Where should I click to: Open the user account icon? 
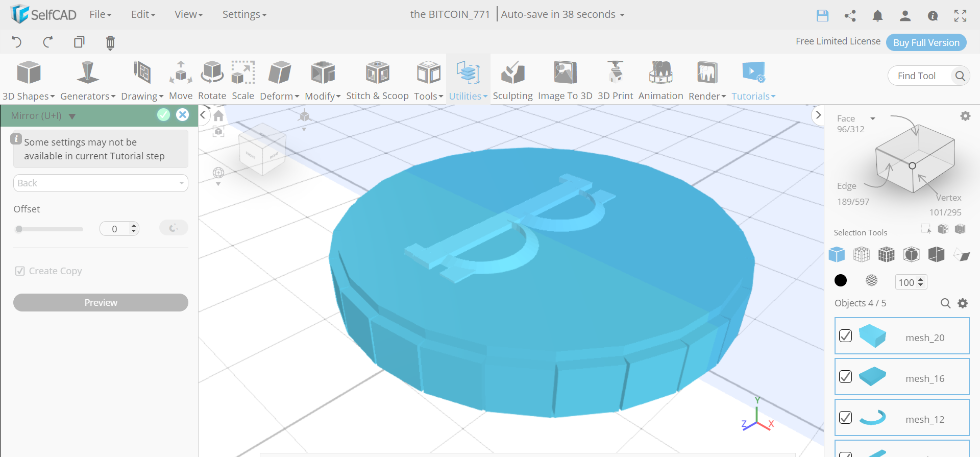coord(905,16)
